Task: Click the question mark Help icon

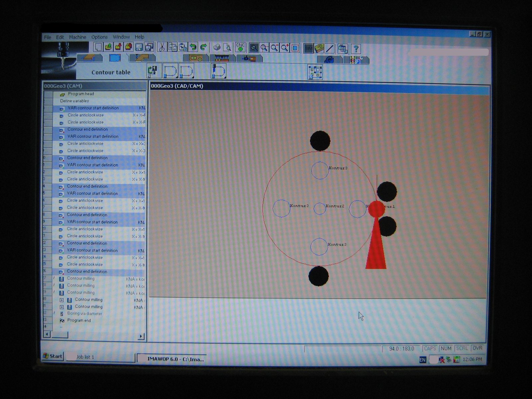Action: (x=356, y=49)
